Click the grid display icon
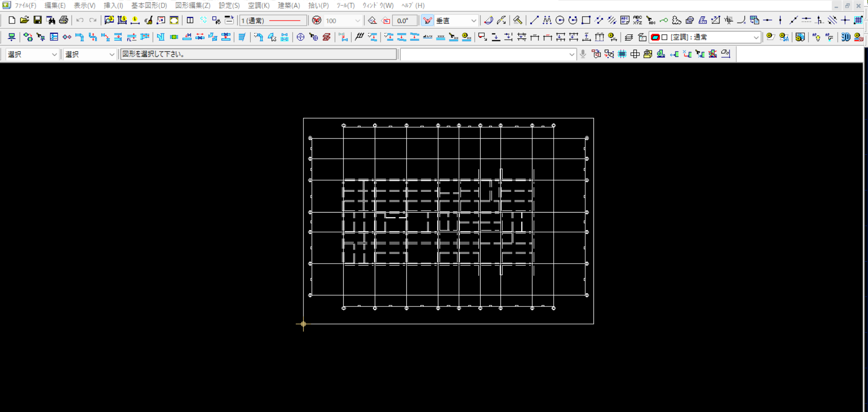The width and height of the screenshot is (868, 412). [x=858, y=20]
